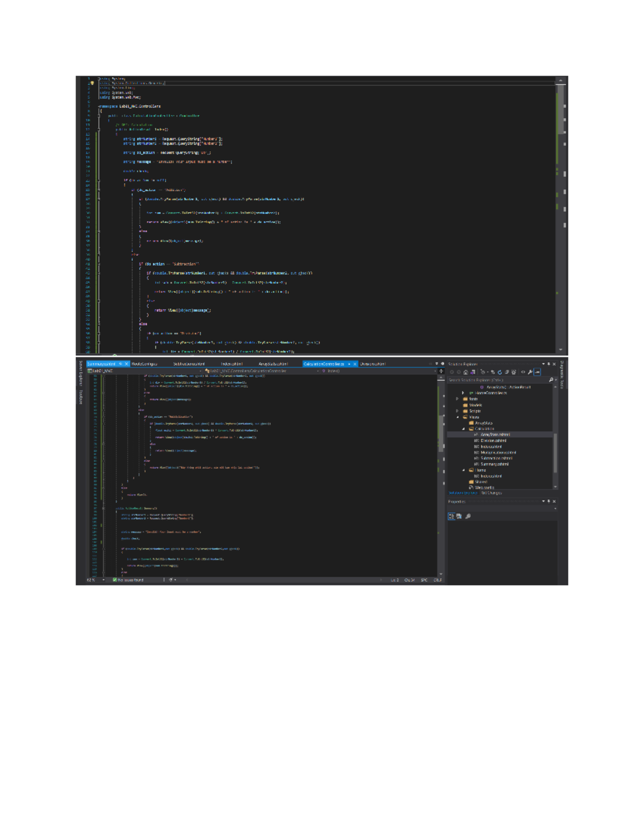The width and height of the screenshot is (644, 834).
Task: Click the Show All Files icon
Action: click(514, 372)
